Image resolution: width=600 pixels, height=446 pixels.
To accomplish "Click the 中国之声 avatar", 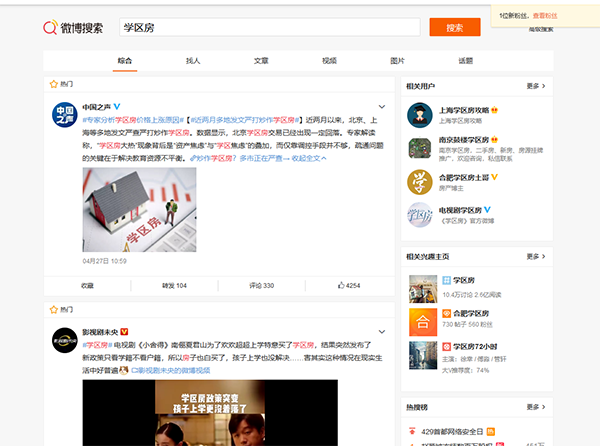I will click(65, 115).
